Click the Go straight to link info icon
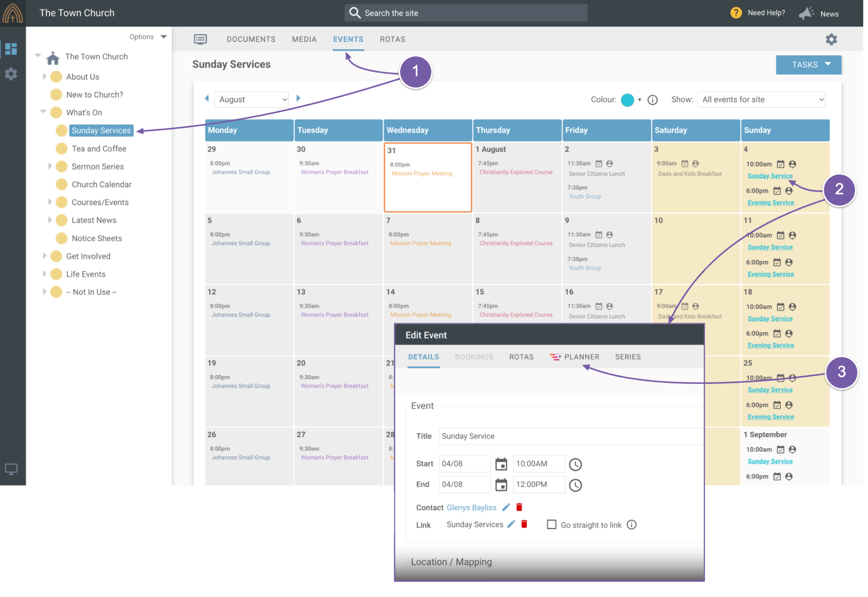 coord(632,525)
